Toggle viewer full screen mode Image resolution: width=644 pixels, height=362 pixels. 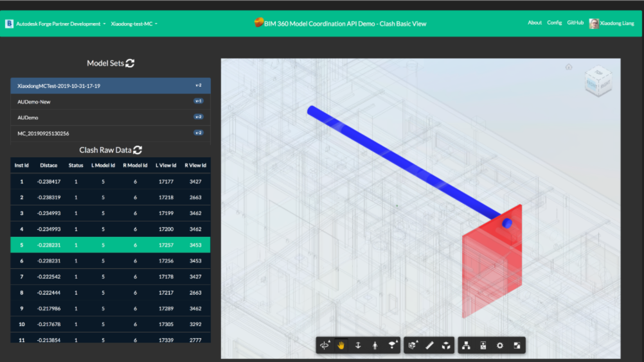(x=517, y=345)
